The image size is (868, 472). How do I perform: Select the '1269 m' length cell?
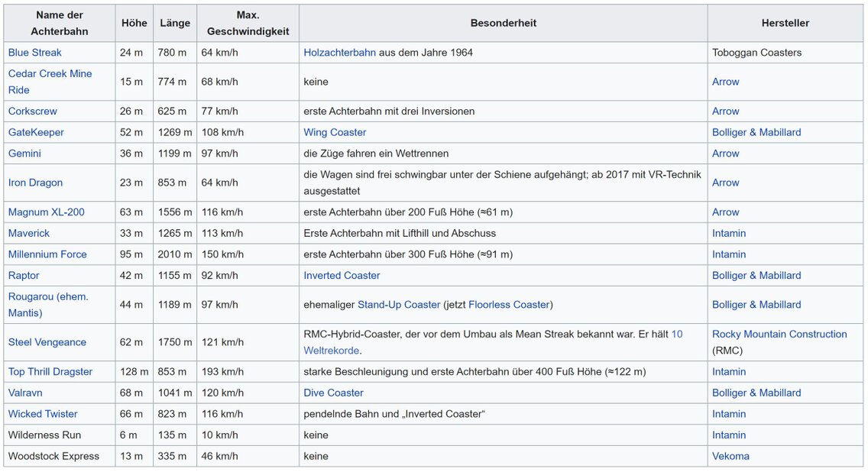coord(175,132)
